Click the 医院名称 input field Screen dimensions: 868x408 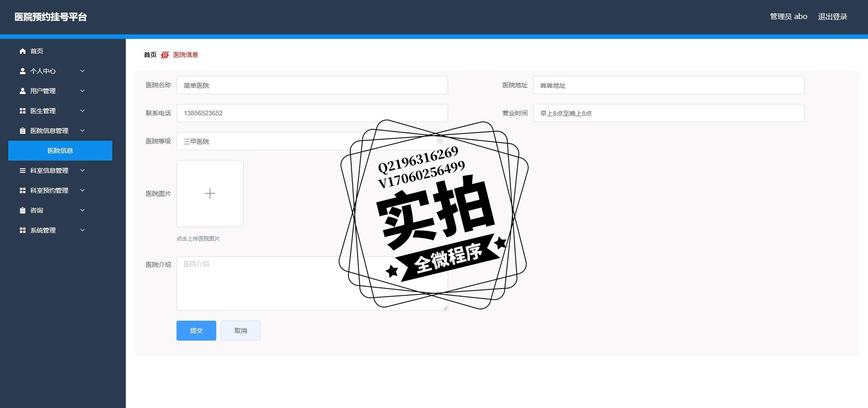(x=312, y=85)
